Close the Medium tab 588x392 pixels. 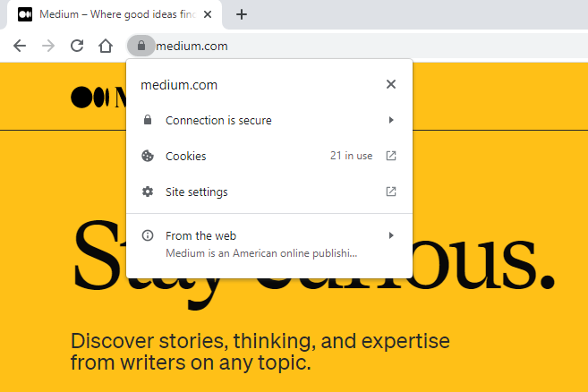(208, 14)
